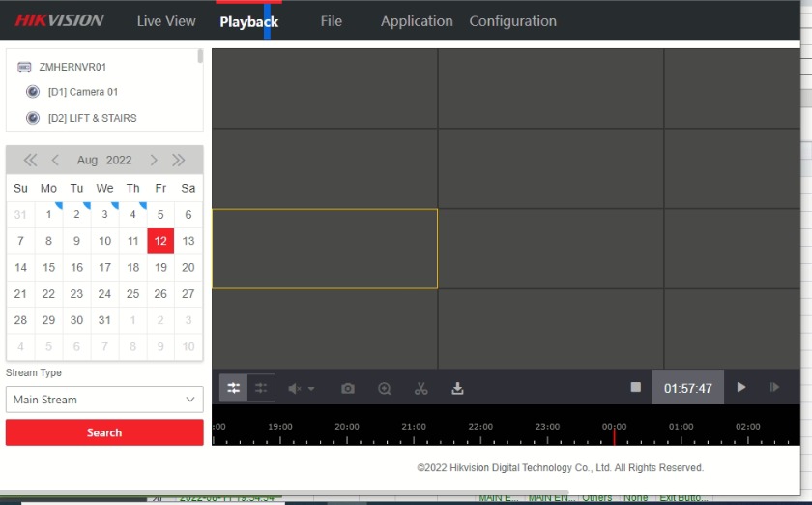Click the red Search button
This screenshot has height=505, width=812.
[x=104, y=432]
